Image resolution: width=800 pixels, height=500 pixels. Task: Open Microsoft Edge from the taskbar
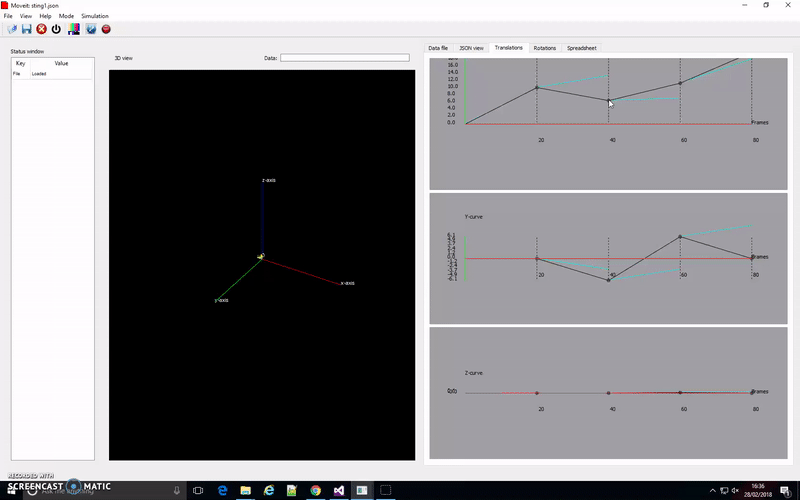tap(222, 490)
